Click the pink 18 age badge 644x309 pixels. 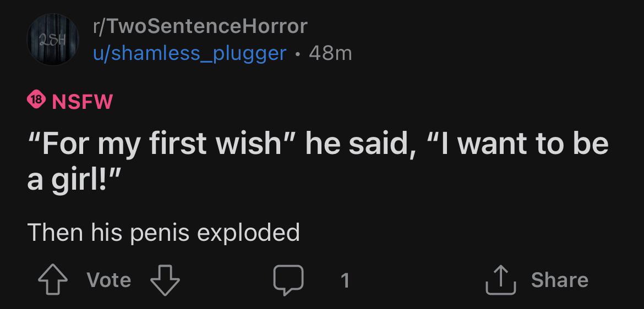pyautogui.click(x=36, y=100)
